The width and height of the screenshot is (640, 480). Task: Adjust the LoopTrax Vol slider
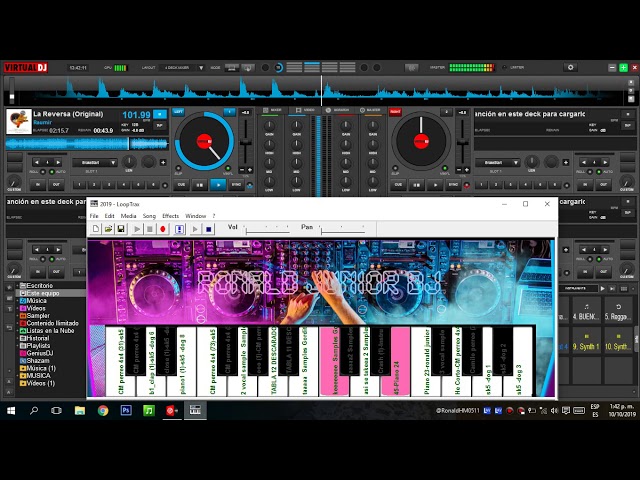click(267, 230)
